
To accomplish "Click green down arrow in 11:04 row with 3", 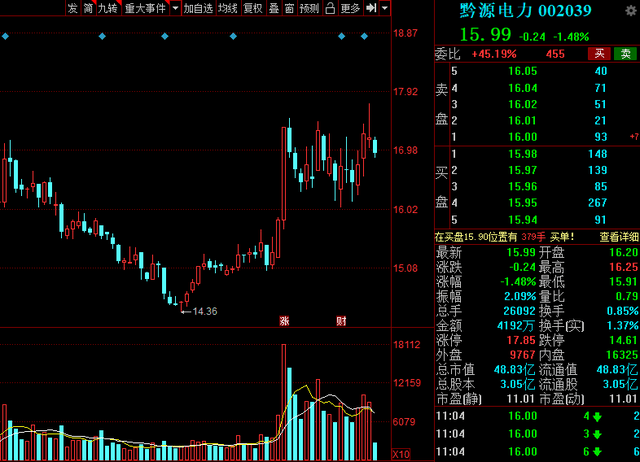I will click(x=597, y=434).
